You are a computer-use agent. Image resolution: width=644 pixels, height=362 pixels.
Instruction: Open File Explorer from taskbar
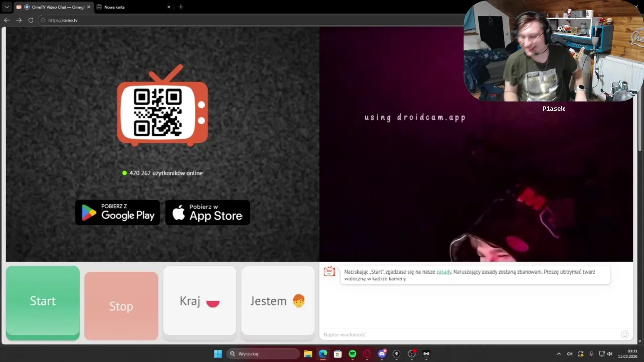point(308,354)
